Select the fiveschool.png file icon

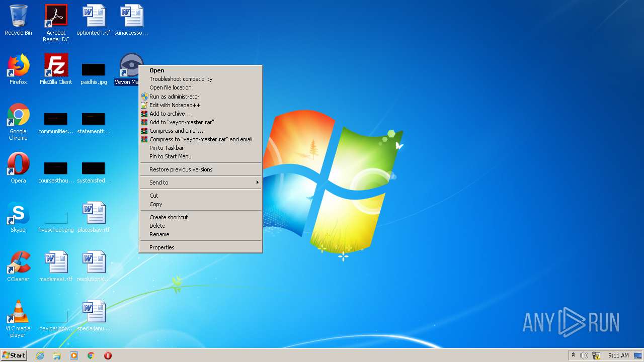coord(56,222)
